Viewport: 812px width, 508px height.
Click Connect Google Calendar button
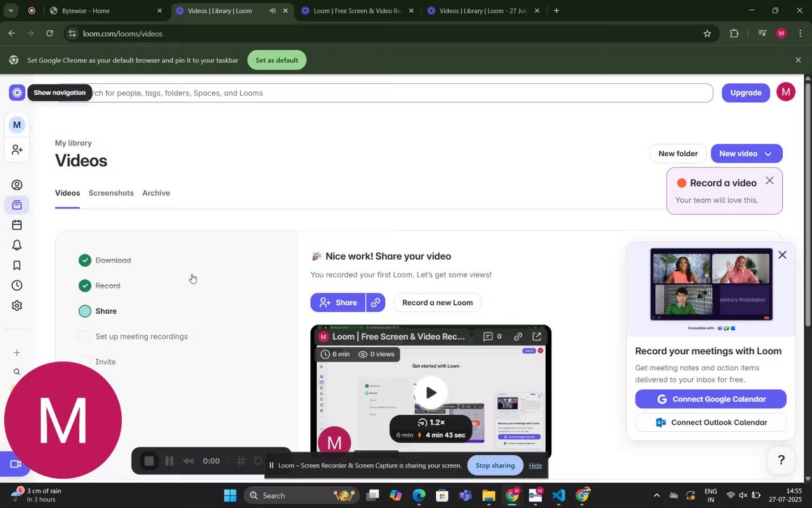tap(710, 399)
